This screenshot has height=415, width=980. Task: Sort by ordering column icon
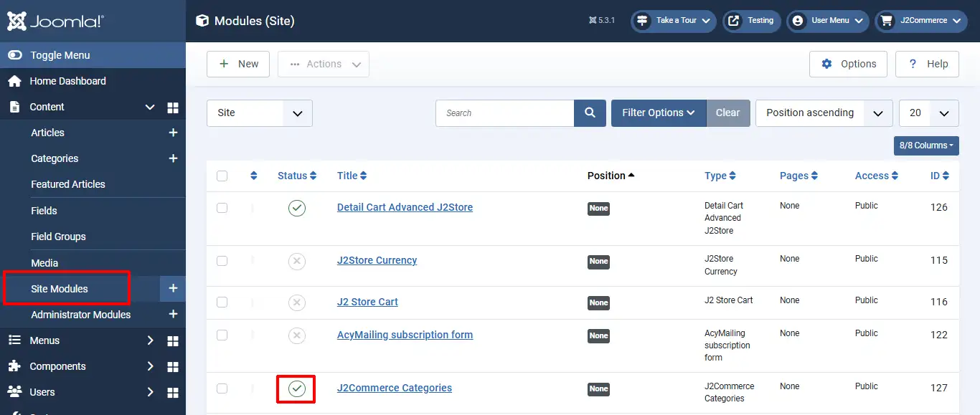[x=253, y=176]
